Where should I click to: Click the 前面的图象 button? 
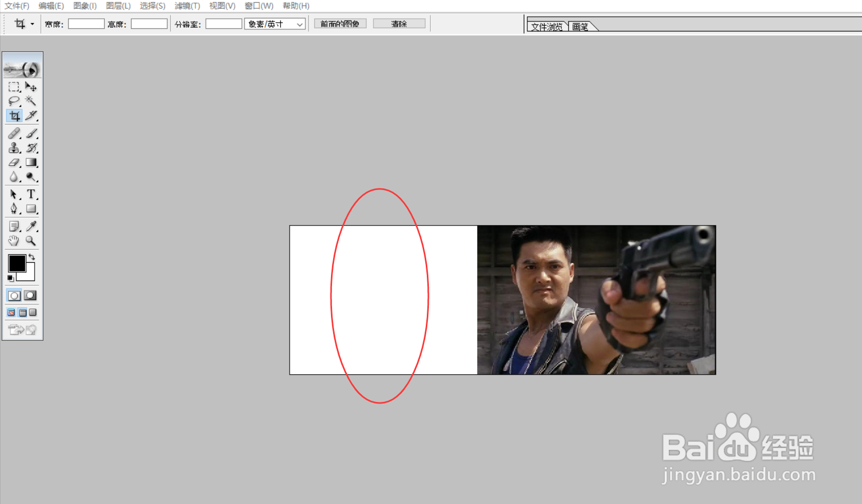[x=340, y=24]
